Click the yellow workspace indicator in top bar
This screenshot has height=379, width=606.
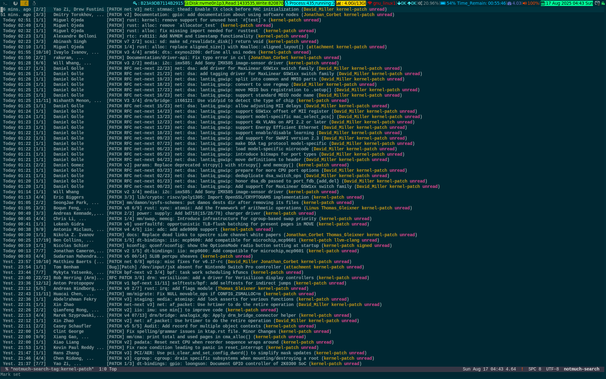(x=24, y=3)
